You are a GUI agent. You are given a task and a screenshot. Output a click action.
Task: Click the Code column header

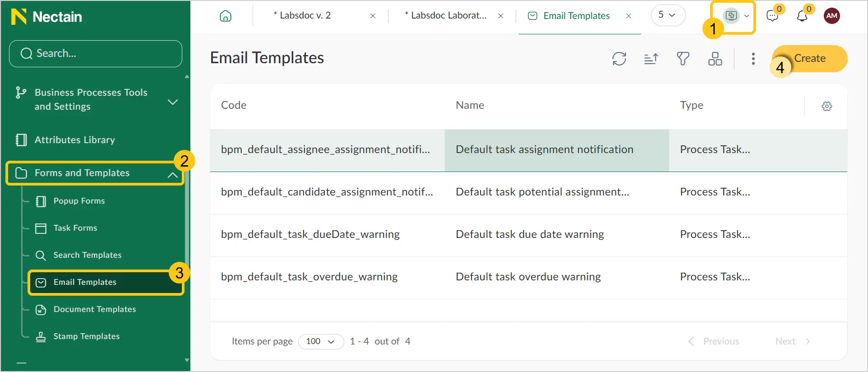(234, 105)
